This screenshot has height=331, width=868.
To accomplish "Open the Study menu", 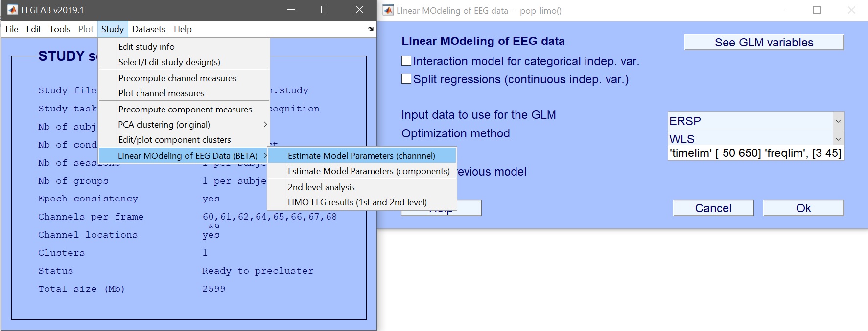I will [x=113, y=29].
